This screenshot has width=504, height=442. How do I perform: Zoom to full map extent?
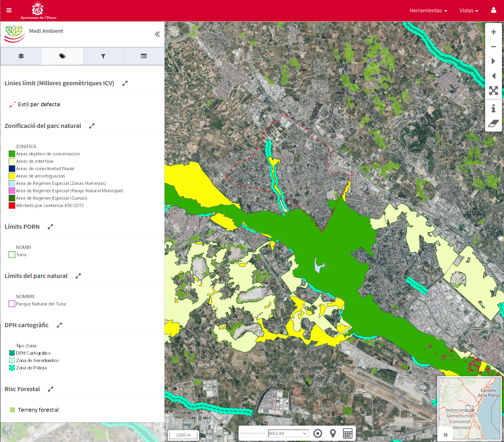[x=493, y=91]
